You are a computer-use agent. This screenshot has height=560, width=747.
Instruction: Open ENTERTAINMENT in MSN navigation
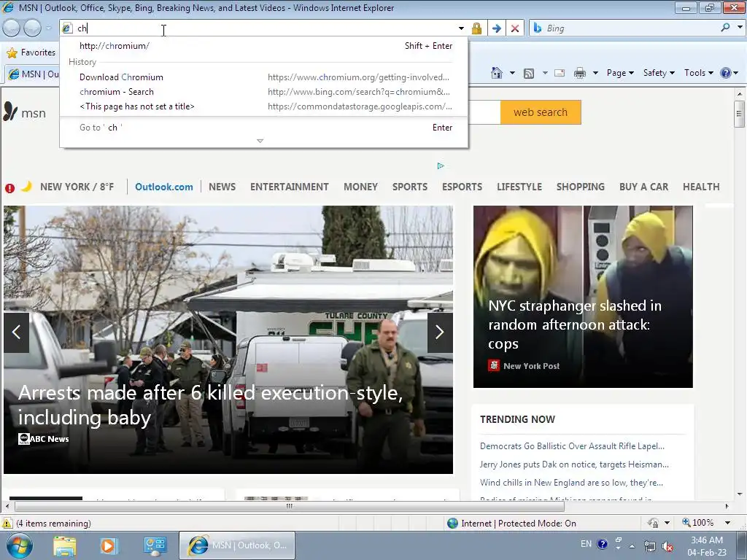(289, 187)
